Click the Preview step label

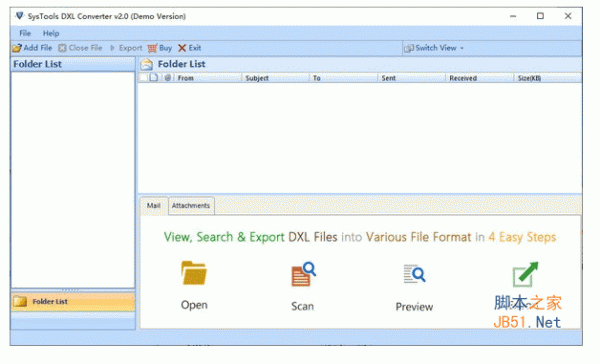pos(414,307)
